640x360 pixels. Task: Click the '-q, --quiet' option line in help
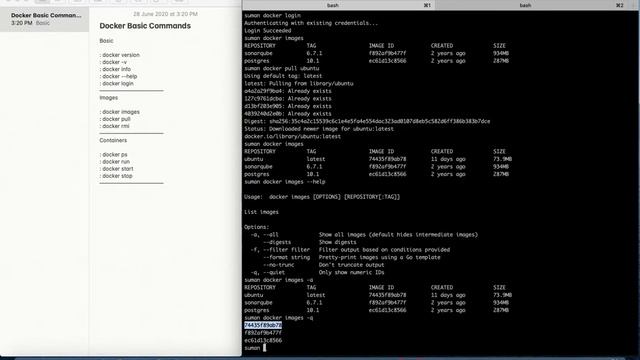[x=318, y=272]
